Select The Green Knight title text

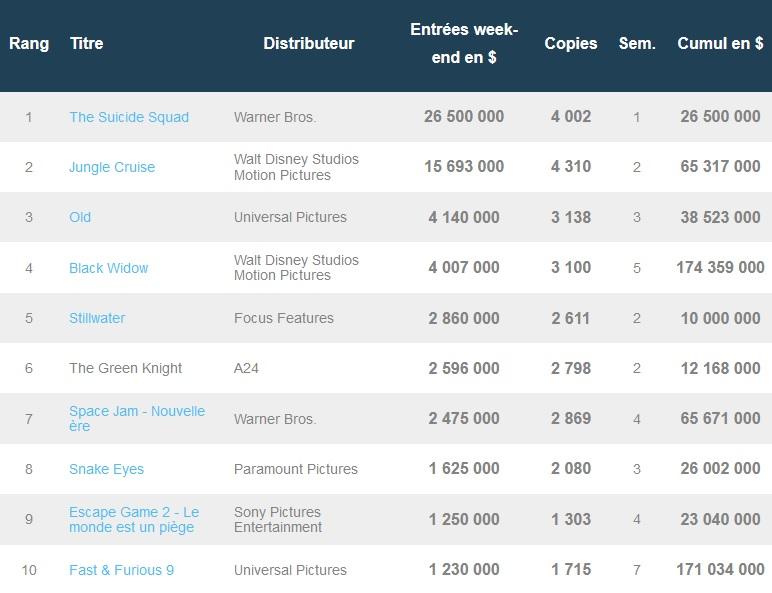click(126, 368)
